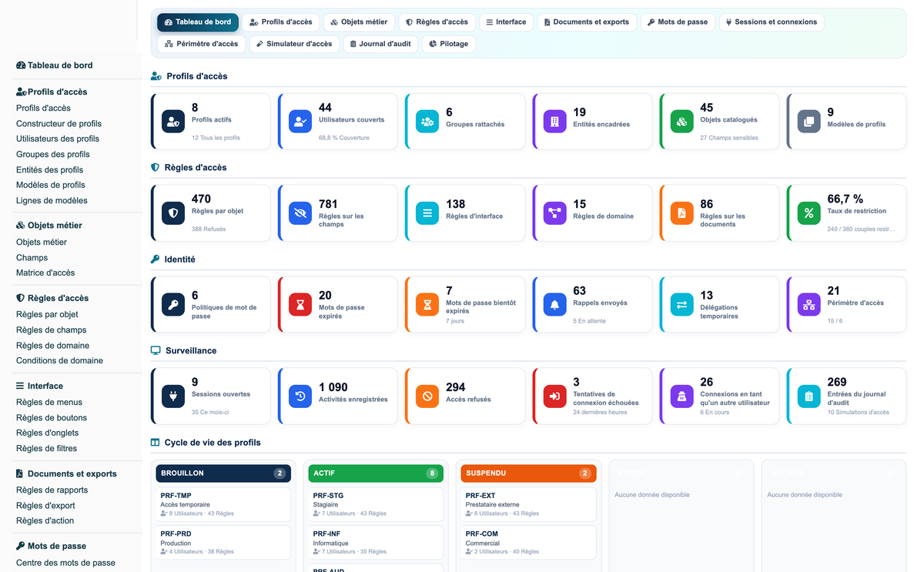Go to the Mots de passe top tab
The height and width of the screenshot is (572, 924).
[678, 22]
